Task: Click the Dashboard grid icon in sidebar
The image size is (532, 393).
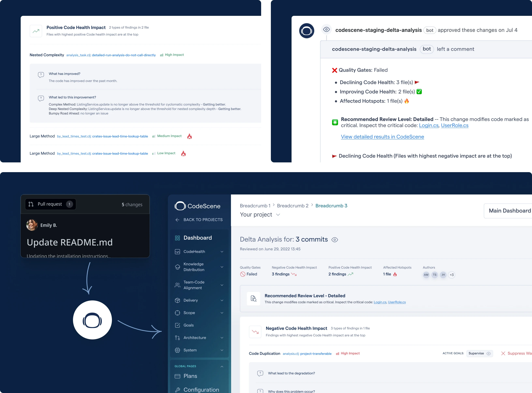Action: (177, 238)
